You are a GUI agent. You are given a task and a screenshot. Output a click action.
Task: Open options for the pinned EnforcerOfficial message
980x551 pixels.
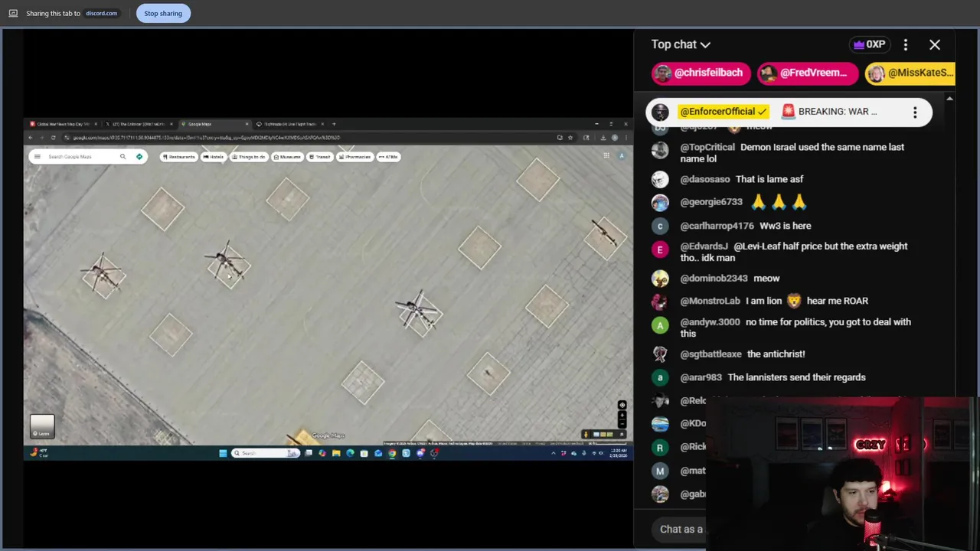[915, 112]
